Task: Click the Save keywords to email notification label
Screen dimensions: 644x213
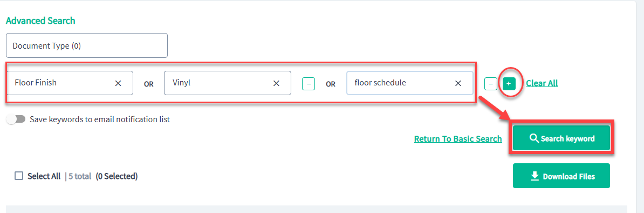Action: tap(100, 119)
